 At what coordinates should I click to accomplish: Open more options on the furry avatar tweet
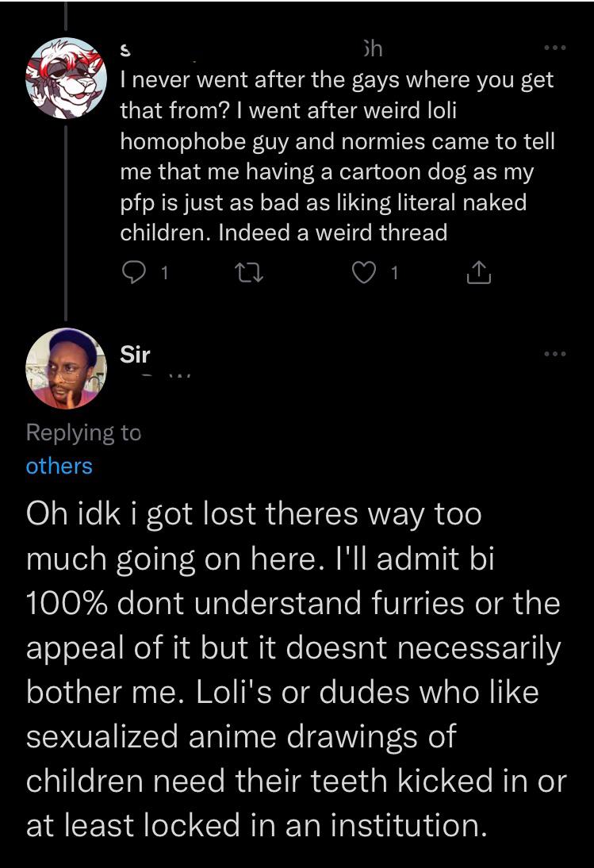555,48
